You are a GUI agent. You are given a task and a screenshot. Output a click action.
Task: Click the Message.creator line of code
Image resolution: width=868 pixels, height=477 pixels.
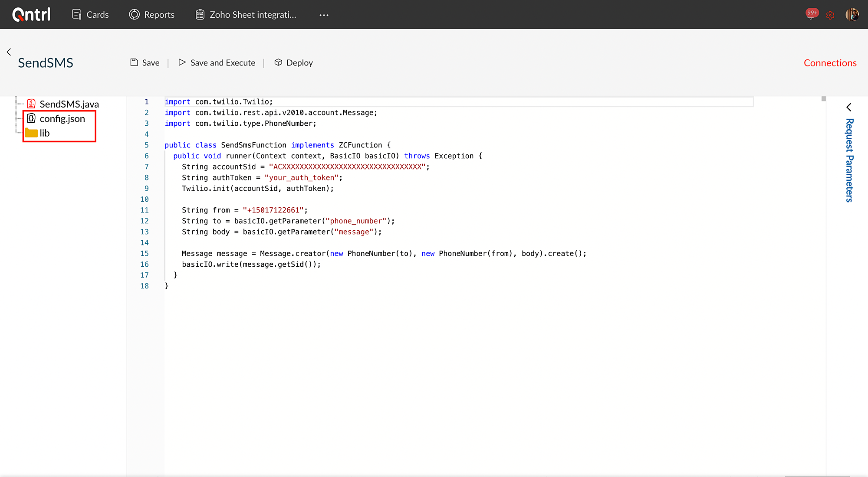[x=384, y=253]
